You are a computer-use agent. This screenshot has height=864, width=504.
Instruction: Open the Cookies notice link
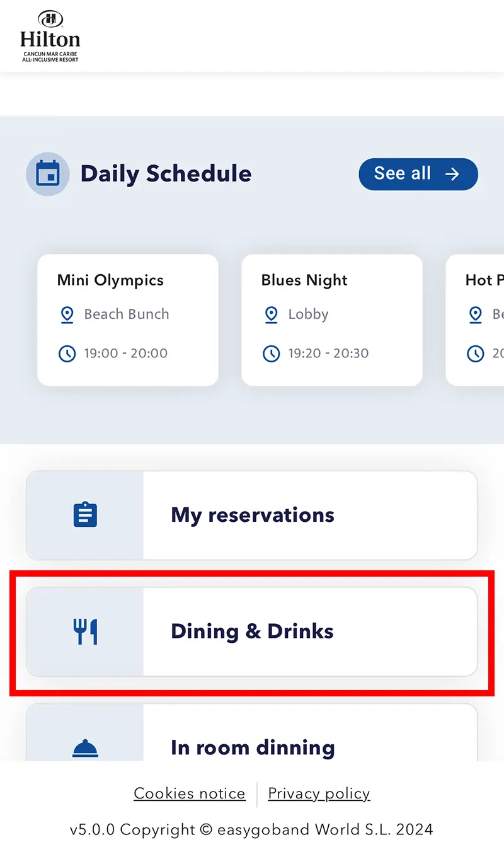190,793
